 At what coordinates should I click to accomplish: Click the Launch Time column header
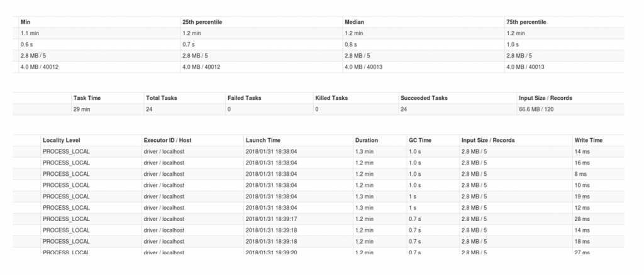pos(263,140)
